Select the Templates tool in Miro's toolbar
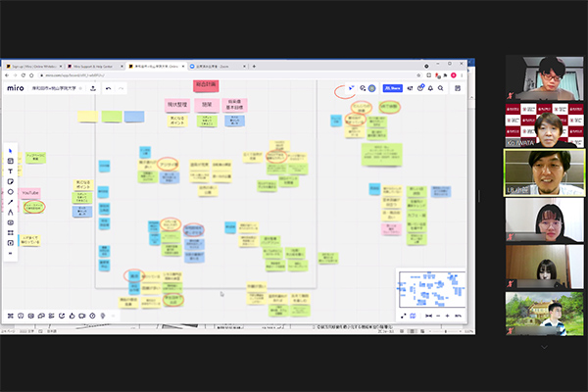 click(10, 161)
